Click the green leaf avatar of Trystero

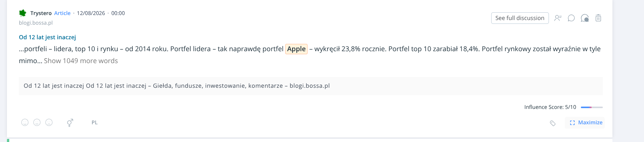point(23,13)
